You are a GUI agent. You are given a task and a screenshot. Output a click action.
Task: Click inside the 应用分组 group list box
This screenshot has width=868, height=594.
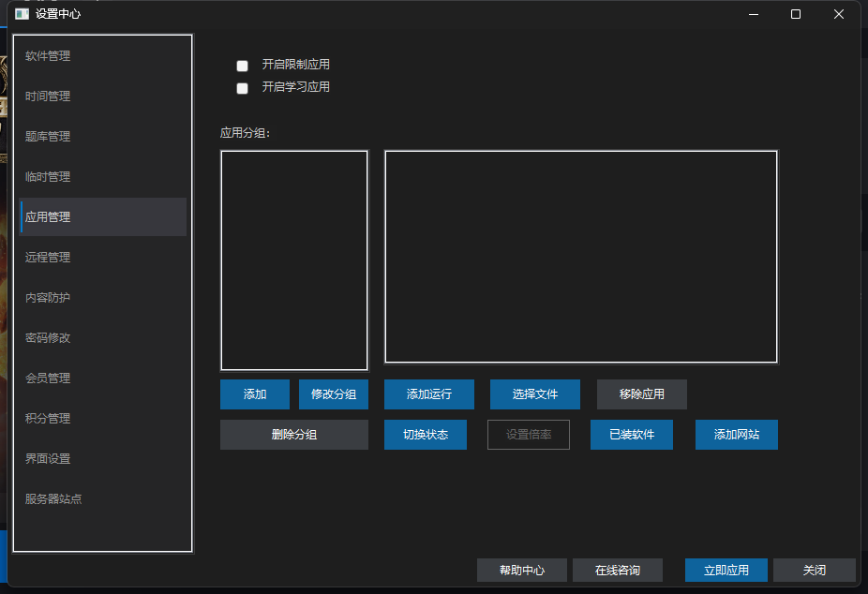[x=294, y=260]
